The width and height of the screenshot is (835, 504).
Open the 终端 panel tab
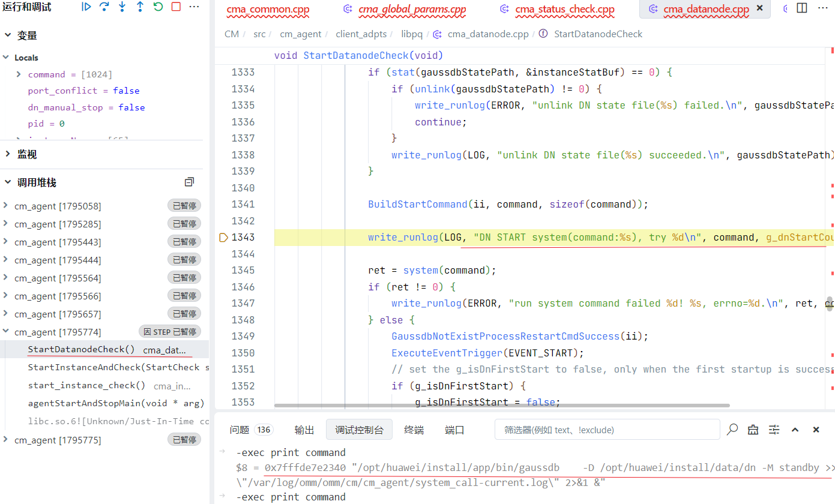(414, 430)
